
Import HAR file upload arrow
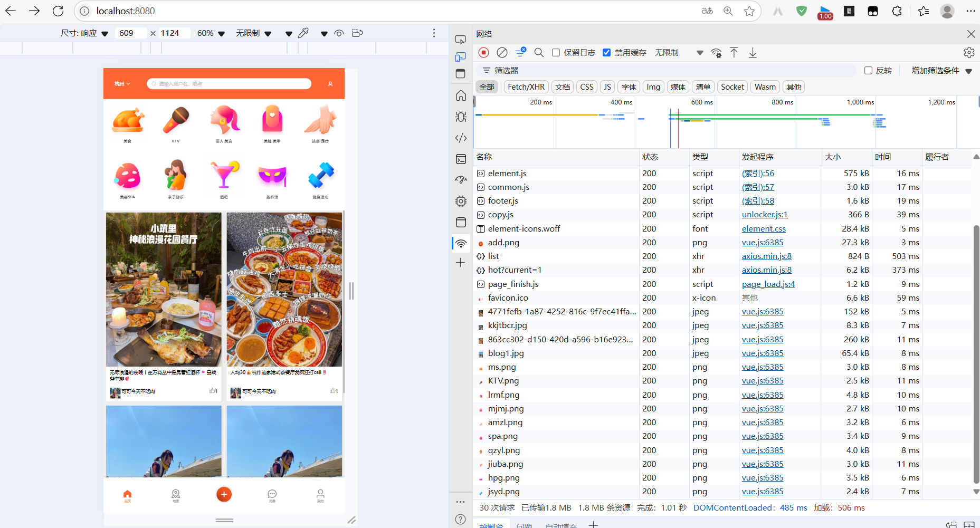(734, 52)
